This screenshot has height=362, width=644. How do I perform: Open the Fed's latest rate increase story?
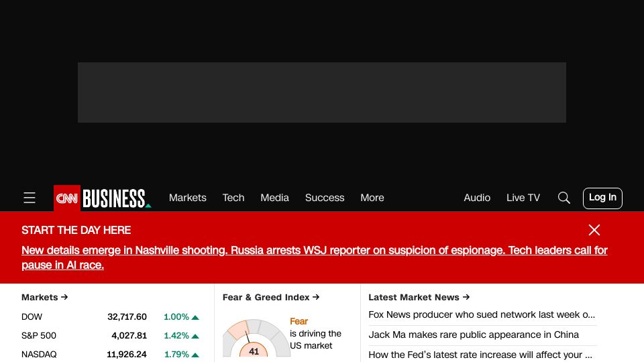click(480, 355)
